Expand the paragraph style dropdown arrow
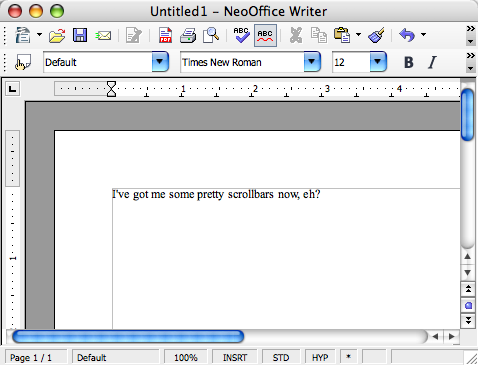The height and width of the screenshot is (365, 478). click(x=160, y=62)
